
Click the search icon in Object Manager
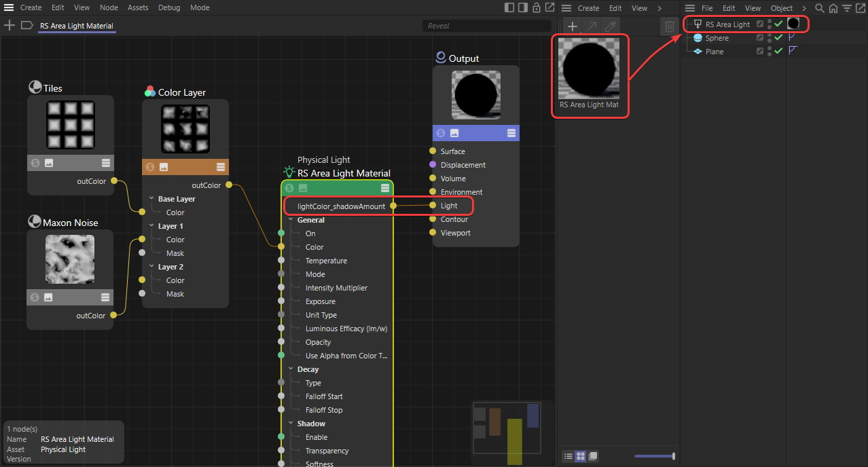coord(820,8)
